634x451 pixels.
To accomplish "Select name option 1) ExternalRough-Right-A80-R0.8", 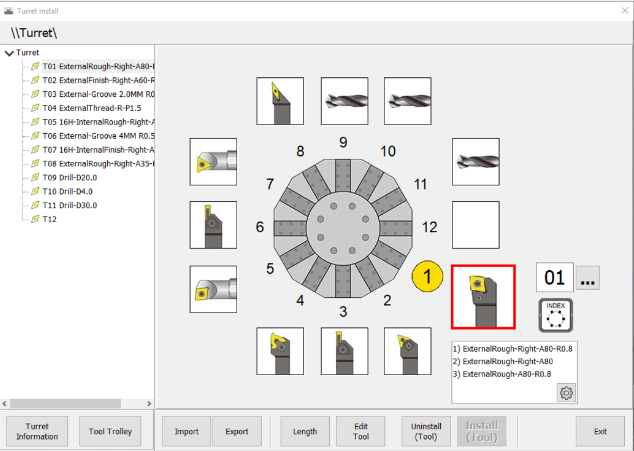I will pos(512,349).
